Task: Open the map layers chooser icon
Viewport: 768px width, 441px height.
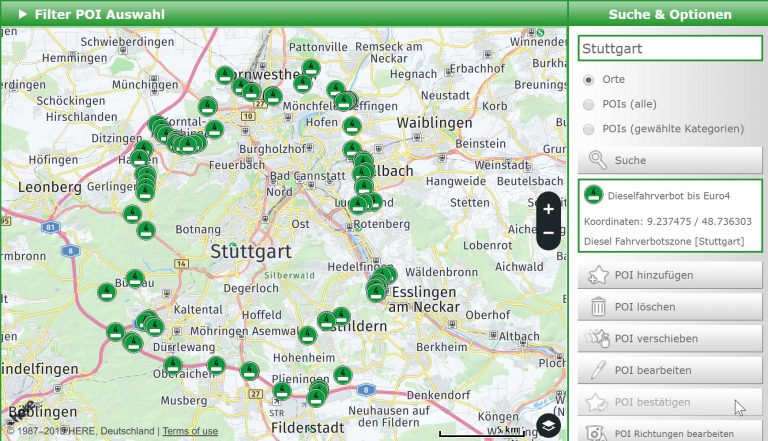Action: tap(549, 425)
